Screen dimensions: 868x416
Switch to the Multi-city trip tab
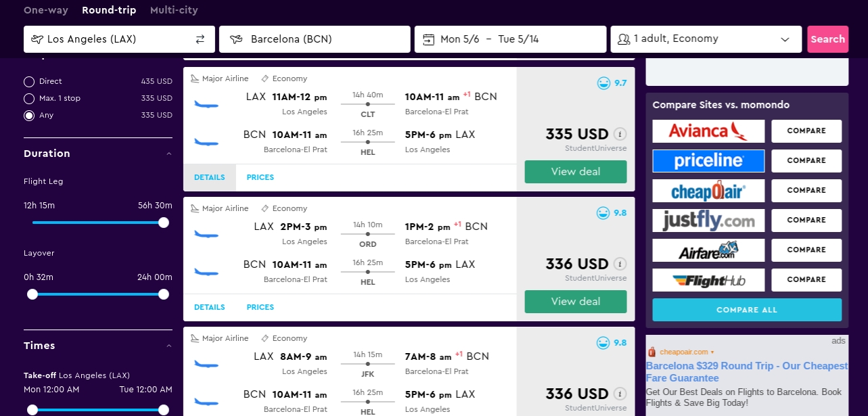[174, 10]
